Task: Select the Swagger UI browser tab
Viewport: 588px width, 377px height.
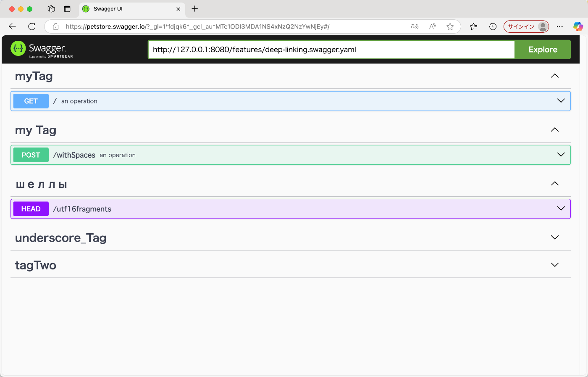Action: click(132, 9)
